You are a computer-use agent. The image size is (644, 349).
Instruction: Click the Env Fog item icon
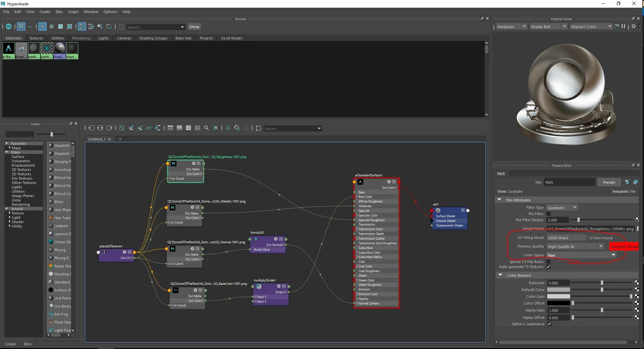51,314
